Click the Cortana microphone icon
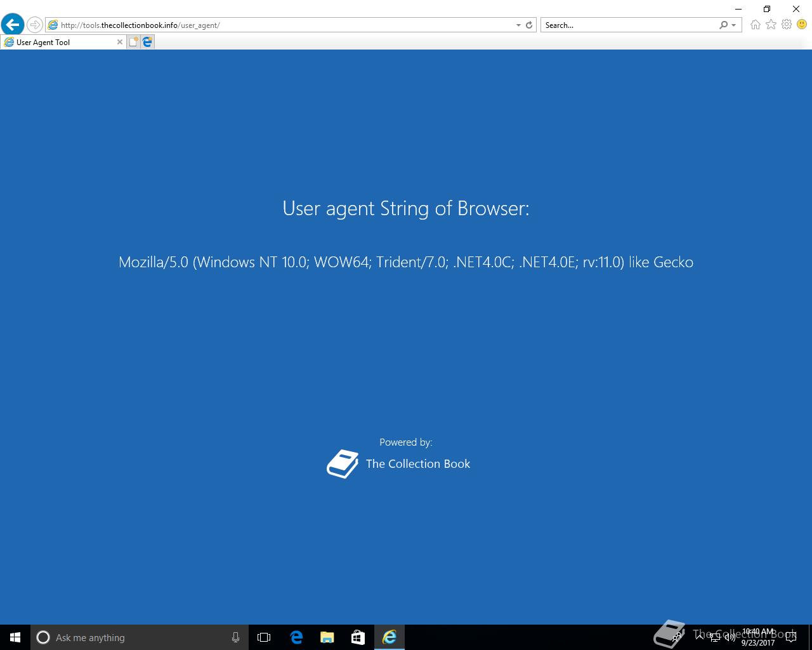 235,637
